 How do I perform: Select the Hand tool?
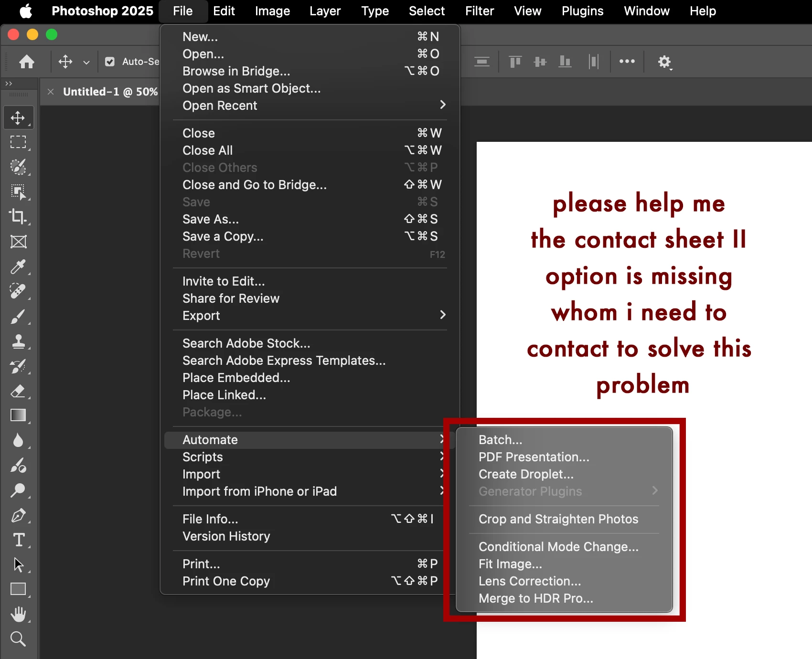point(18,614)
